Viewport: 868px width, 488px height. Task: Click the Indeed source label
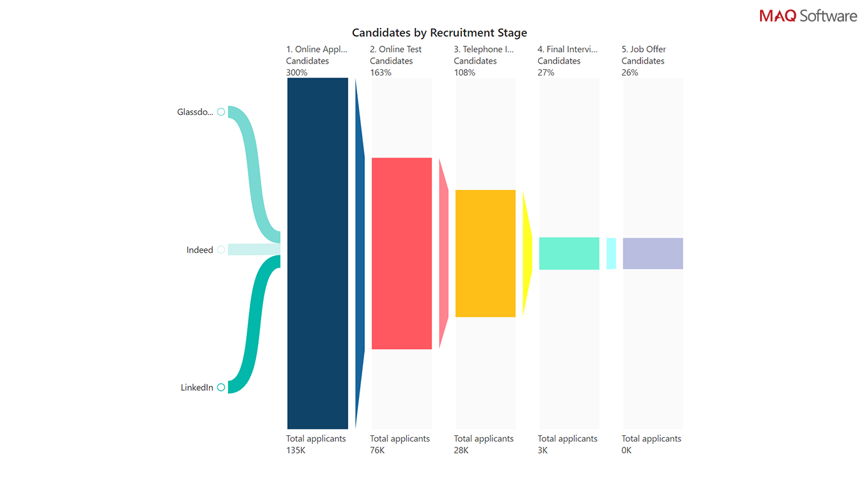click(x=200, y=250)
